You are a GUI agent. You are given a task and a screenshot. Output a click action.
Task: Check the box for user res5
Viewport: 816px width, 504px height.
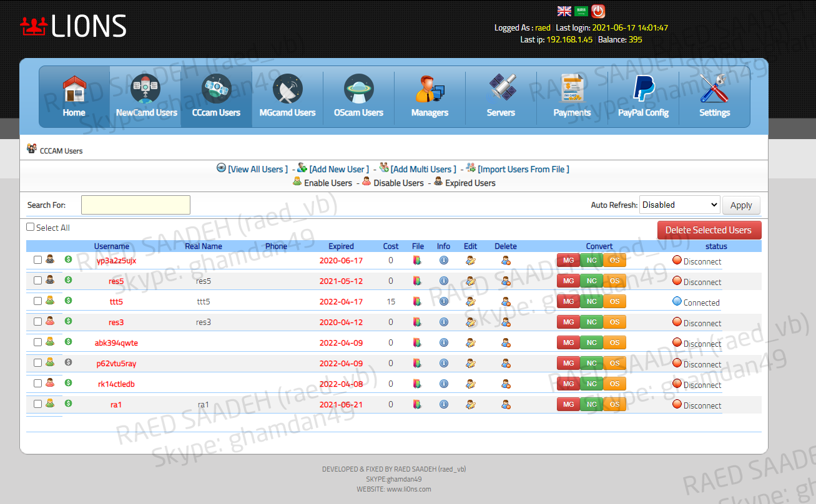(38, 281)
